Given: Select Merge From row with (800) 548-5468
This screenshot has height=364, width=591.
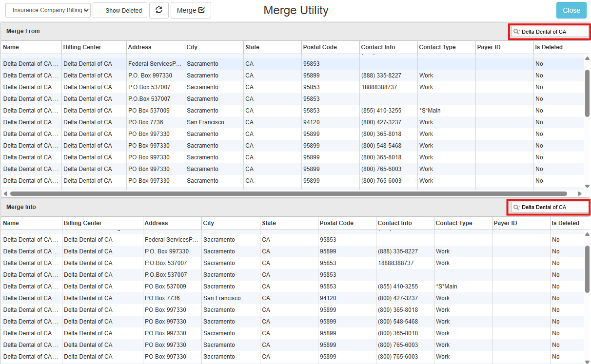Looking at the screenshot, I should point(292,146).
